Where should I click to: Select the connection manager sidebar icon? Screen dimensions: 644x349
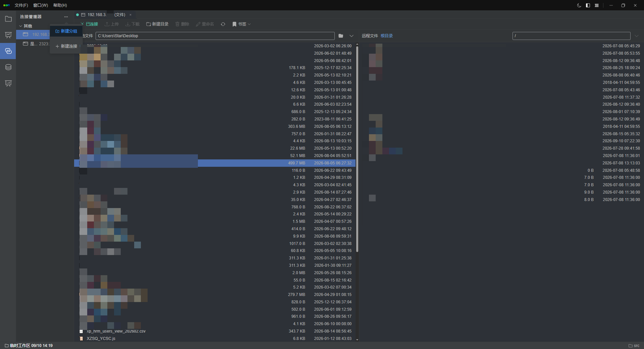8,51
